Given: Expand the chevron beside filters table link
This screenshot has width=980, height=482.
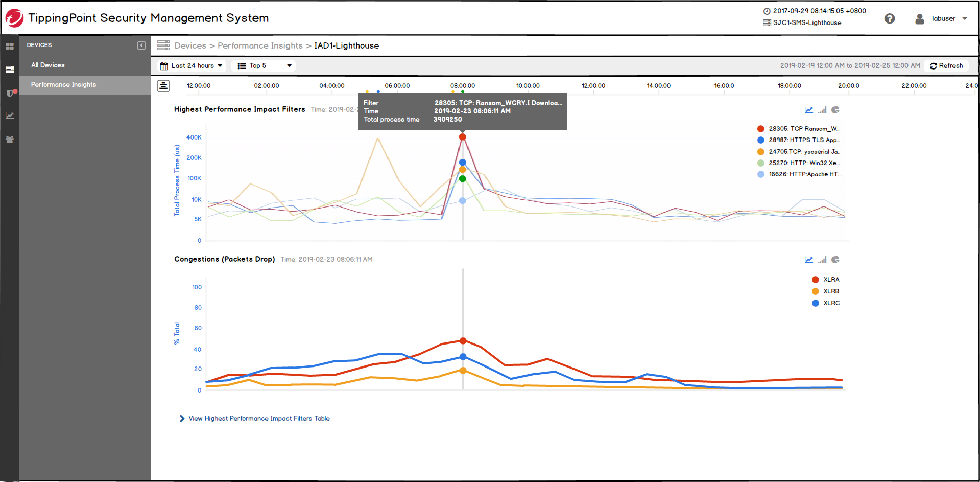Looking at the screenshot, I should click(x=182, y=418).
